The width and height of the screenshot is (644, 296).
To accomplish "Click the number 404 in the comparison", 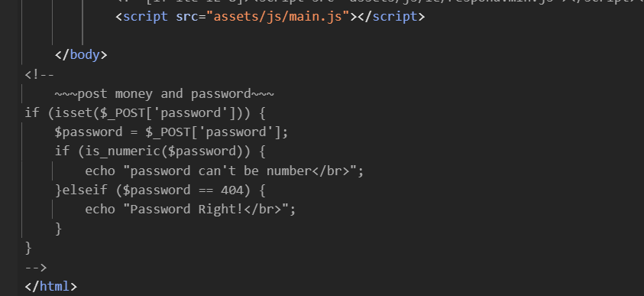I will [x=232, y=190].
